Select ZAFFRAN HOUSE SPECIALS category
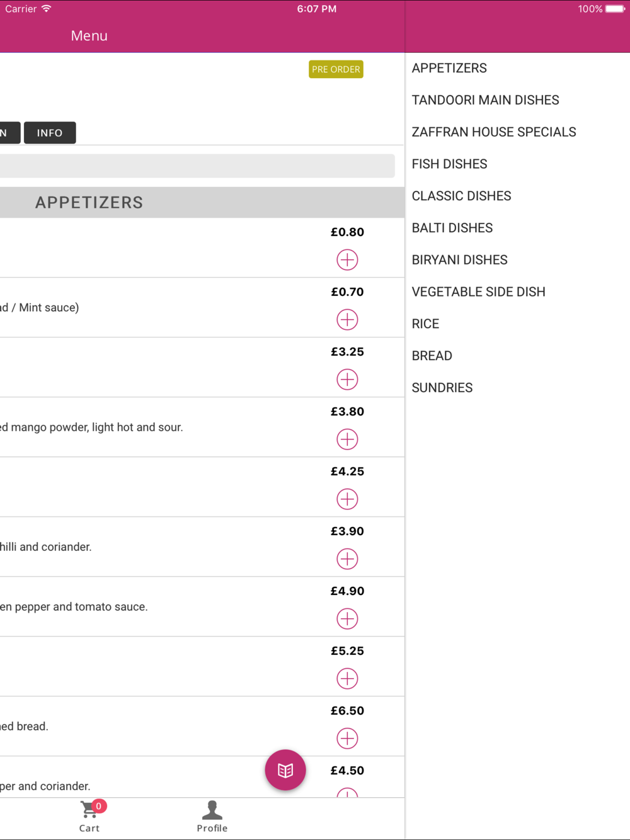 point(493,132)
